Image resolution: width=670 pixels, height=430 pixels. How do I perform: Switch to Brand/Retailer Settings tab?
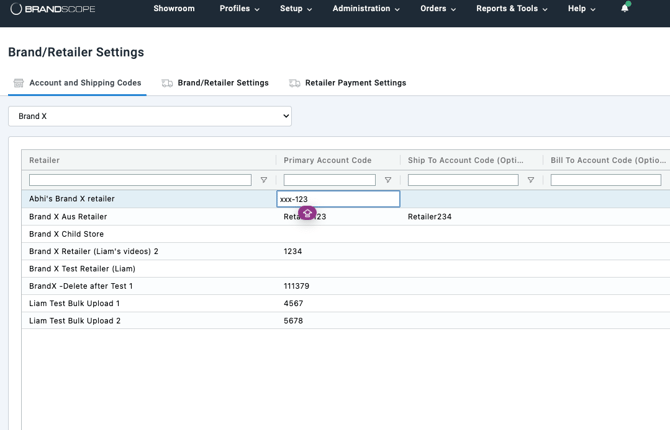[x=215, y=83]
